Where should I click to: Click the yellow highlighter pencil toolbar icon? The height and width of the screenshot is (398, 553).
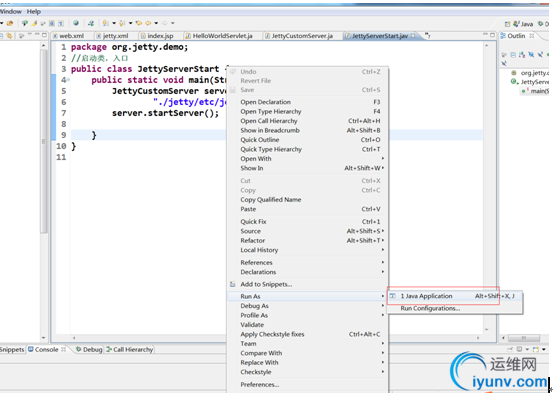click(34, 23)
